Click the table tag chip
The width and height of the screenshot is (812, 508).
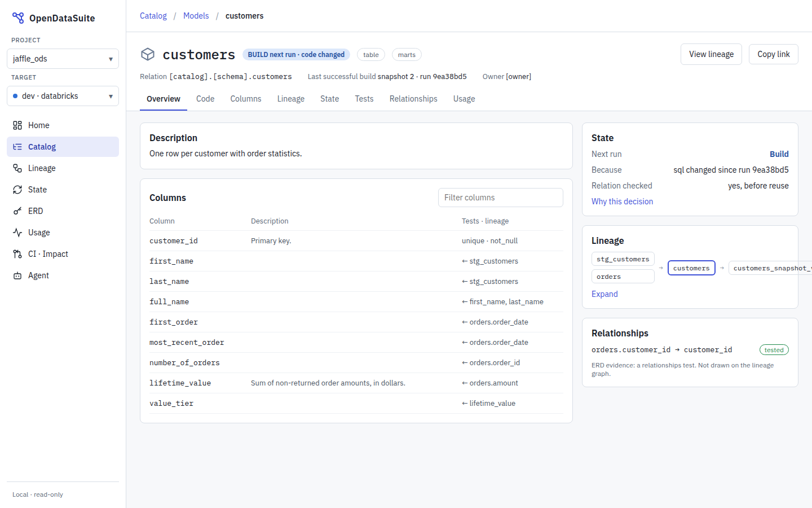click(371, 55)
